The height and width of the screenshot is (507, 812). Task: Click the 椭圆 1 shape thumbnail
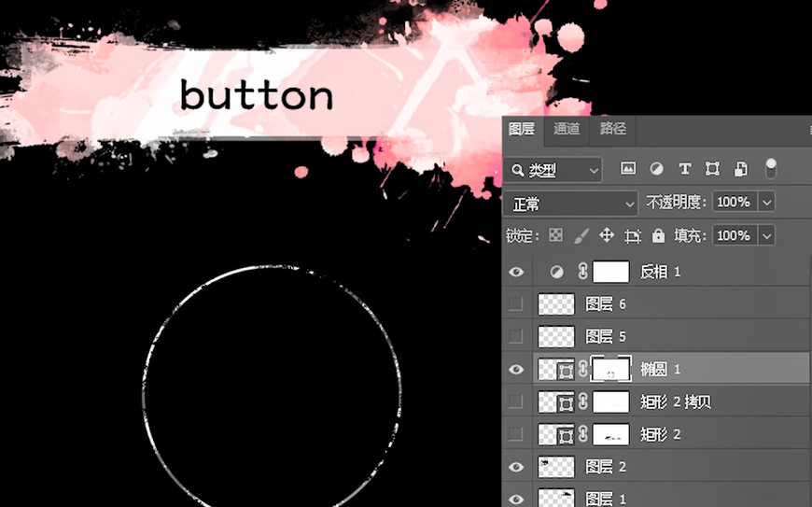click(556, 369)
